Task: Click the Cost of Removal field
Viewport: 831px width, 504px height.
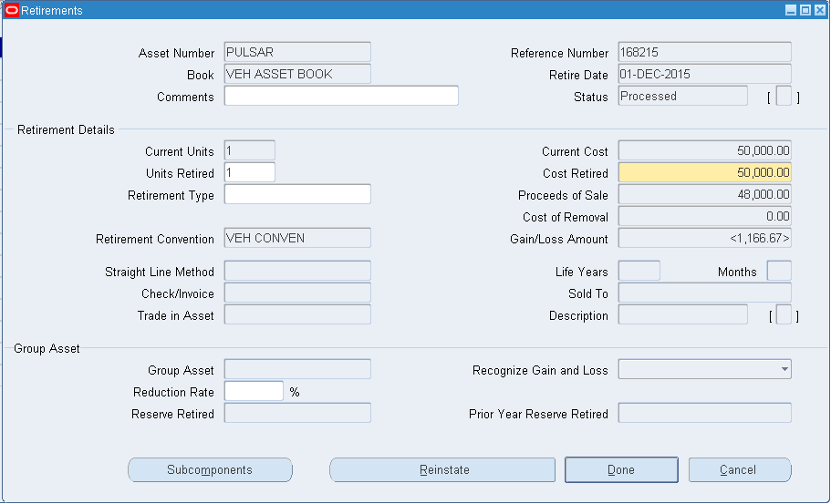Action: coord(704,216)
